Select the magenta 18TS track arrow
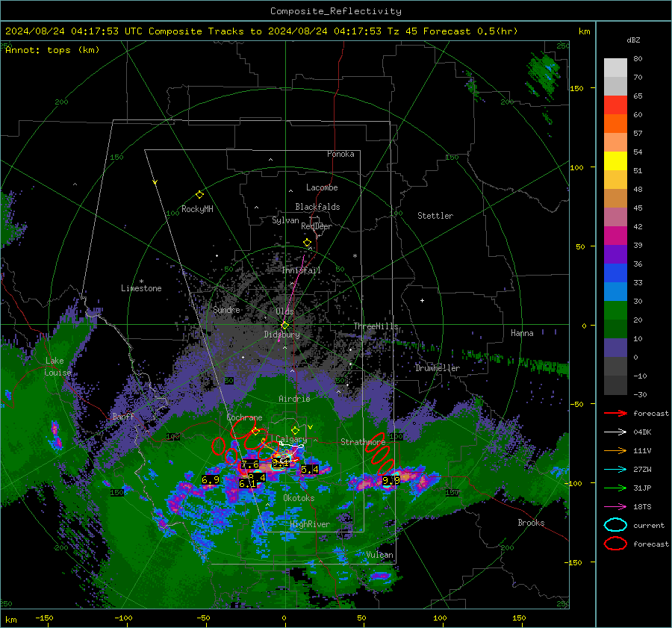Image resolution: width=672 pixels, height=628 pixels. pos(615,506)
